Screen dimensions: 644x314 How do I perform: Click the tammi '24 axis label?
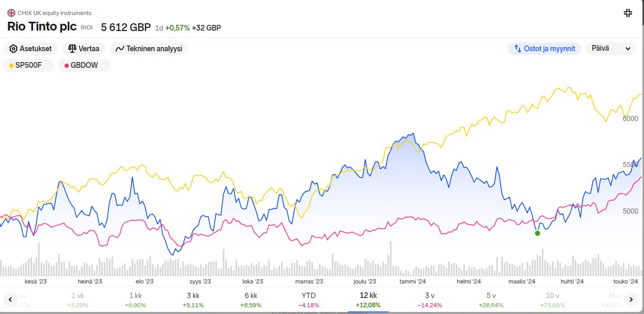[x=412, y=281]
